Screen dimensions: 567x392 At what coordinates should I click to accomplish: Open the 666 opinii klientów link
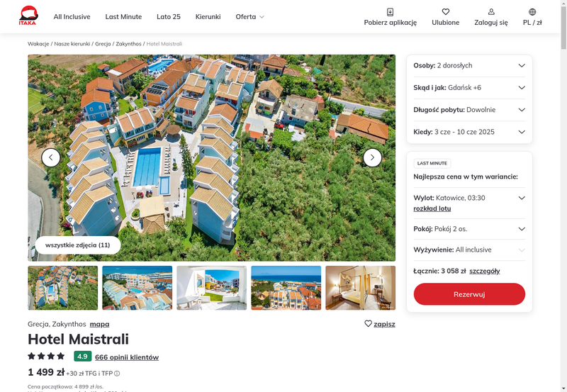point(127,357)
